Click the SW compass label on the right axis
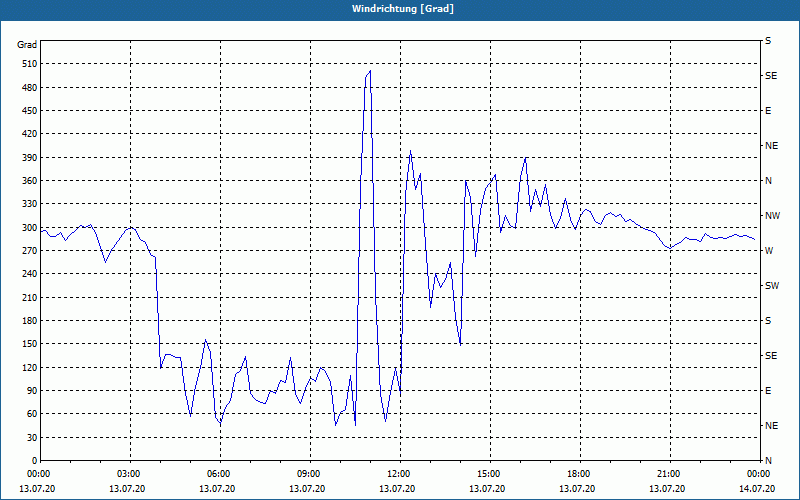Image resolution: width=800 pixels, height=500 pixels. point(771,286)
